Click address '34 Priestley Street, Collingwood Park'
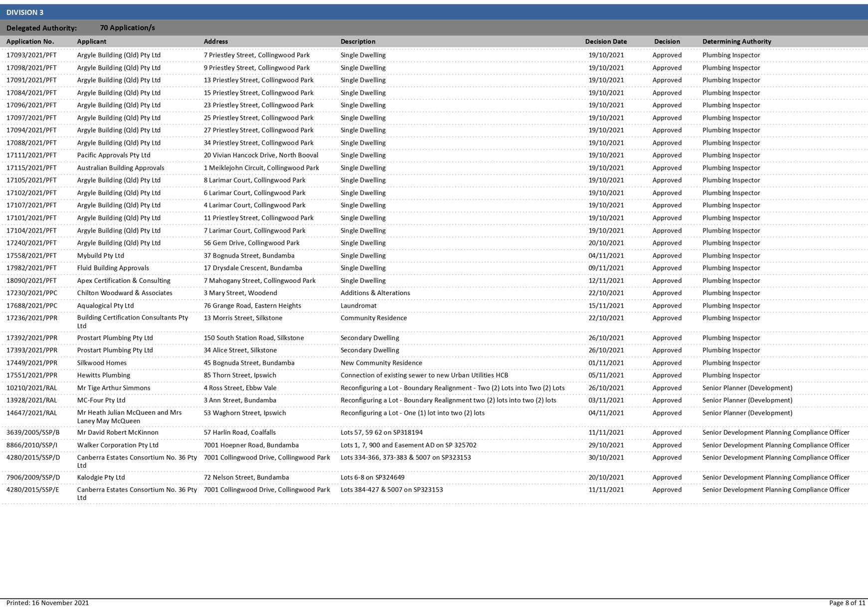 [x=258, y=143]
